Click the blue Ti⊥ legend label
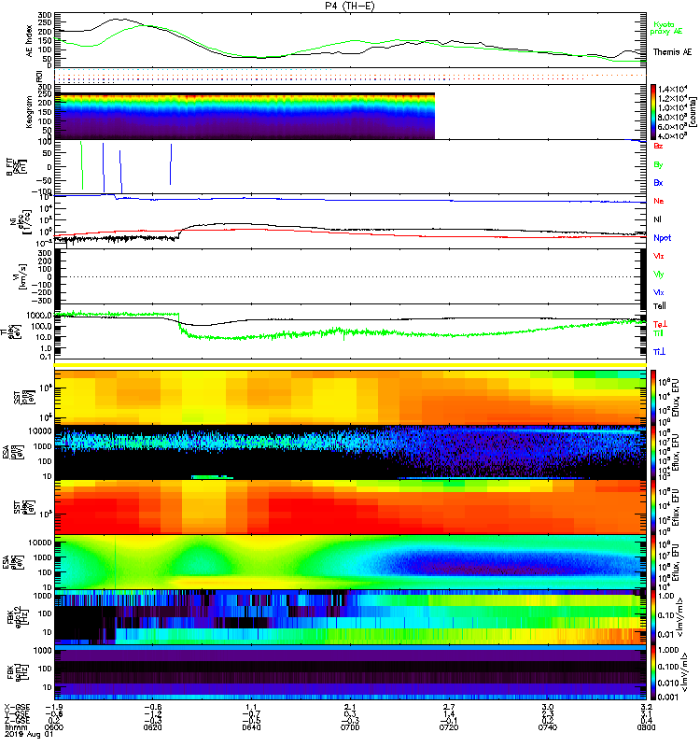 coord(659,352)
